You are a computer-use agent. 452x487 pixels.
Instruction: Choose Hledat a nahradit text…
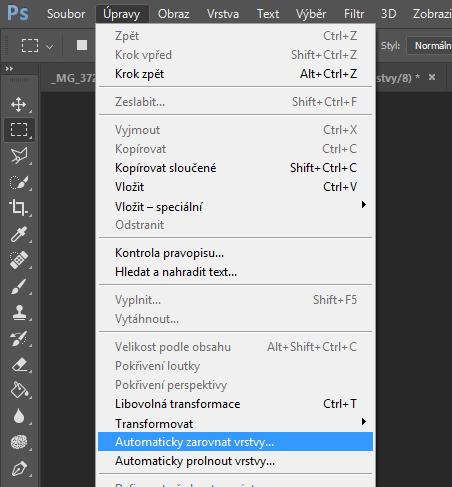[235, 272]
